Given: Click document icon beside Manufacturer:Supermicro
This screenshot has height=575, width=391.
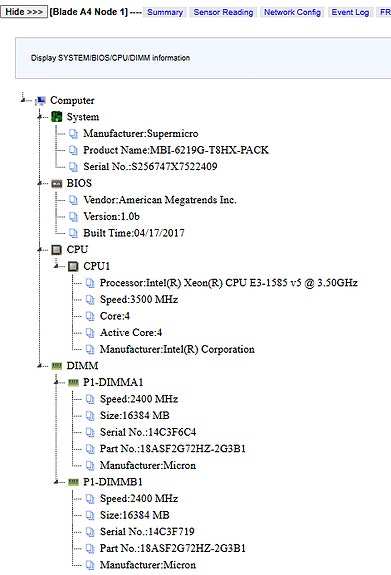Looking at the screenshot, I should 73,133.
